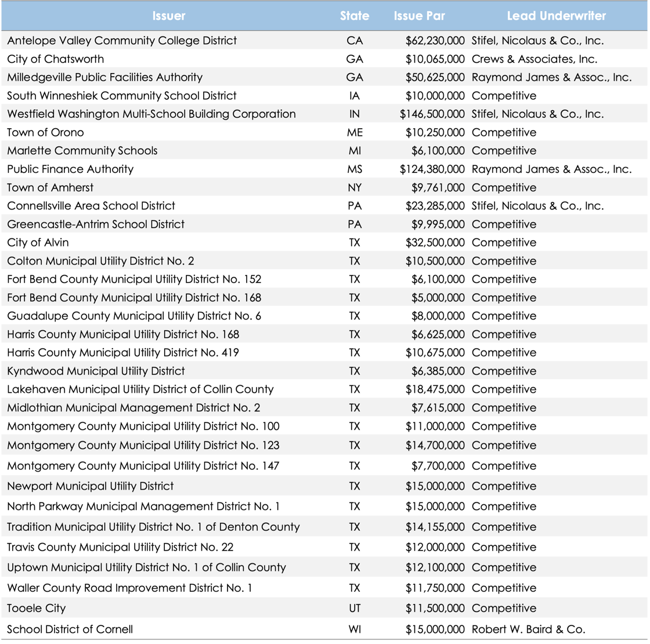This screenshot has height=644, width=650.
Task: Select Colton Municipal Utility District No. 2
Action: tap(101, 261)
